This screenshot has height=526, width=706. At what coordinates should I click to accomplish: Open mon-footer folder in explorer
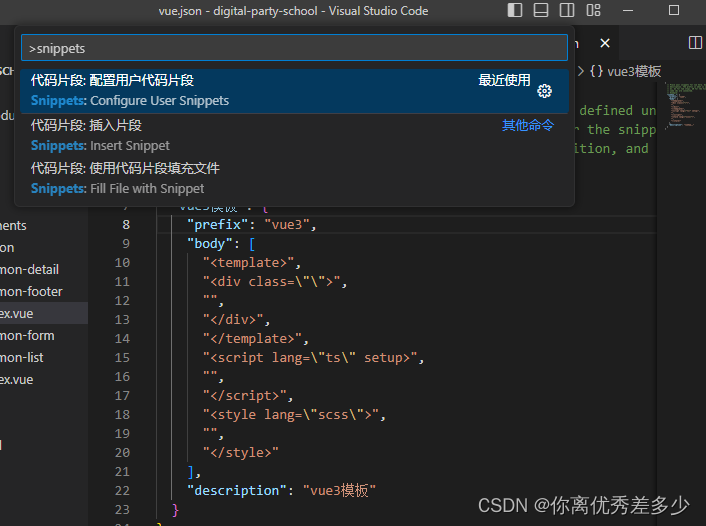(31, 291)
